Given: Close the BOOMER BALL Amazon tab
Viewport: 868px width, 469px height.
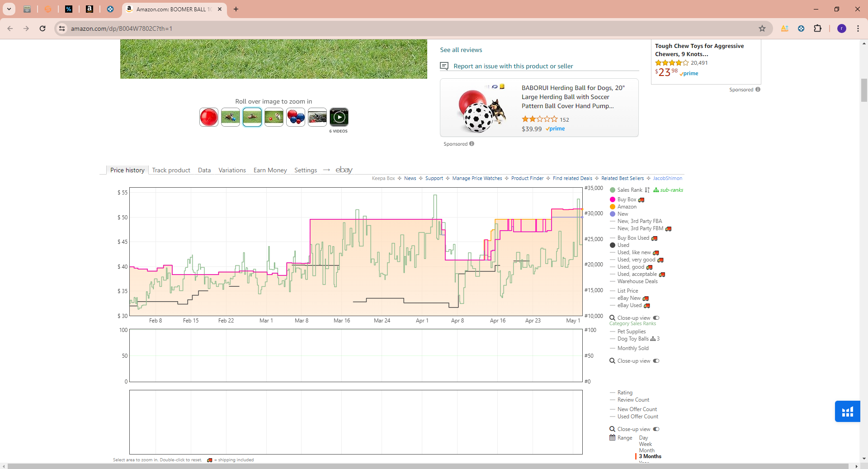Looking at the screenshot, I should click(220, 9).
